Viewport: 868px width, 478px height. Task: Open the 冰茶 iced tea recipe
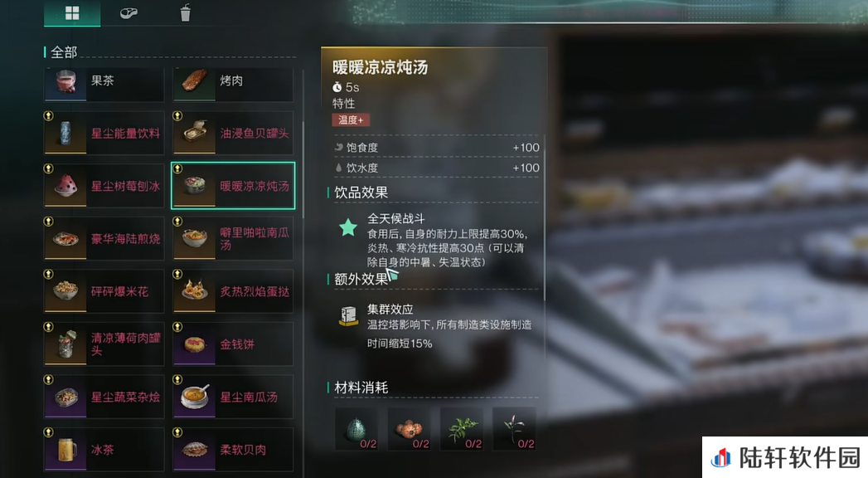[104, 449]
